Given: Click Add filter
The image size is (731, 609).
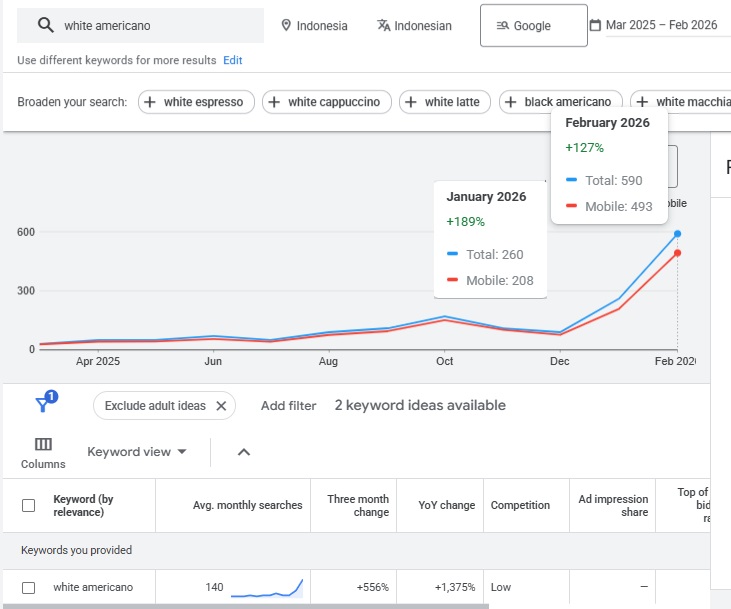Looking at the screenshot, I should tap(288, 405).
